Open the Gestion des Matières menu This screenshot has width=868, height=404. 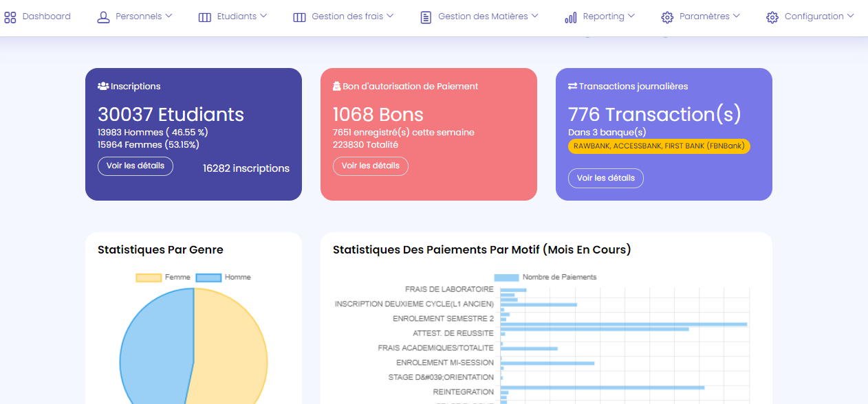click(479, 16)
